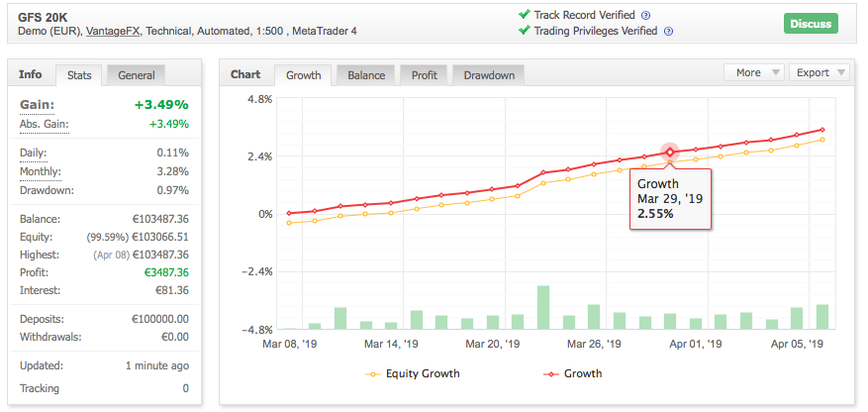Click the Track Record Verified help icon

pyautogui.click(x=645, y=16)
